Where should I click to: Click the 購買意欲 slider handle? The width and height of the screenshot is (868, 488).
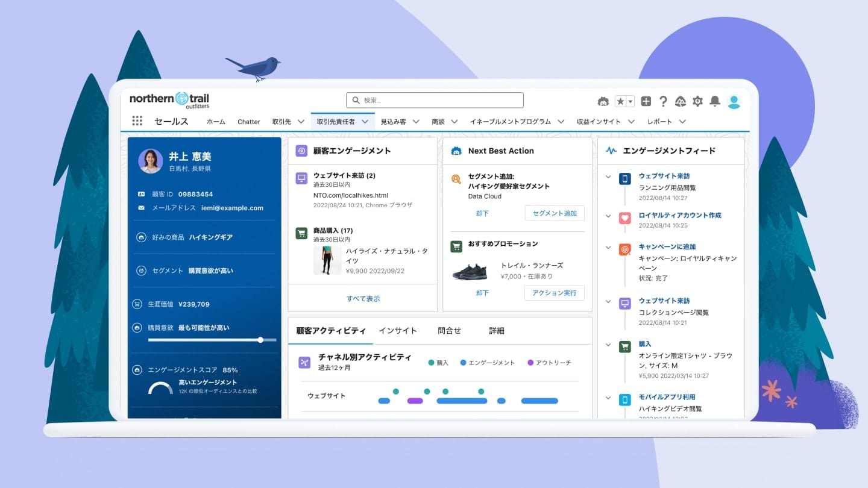click(260, 340)
